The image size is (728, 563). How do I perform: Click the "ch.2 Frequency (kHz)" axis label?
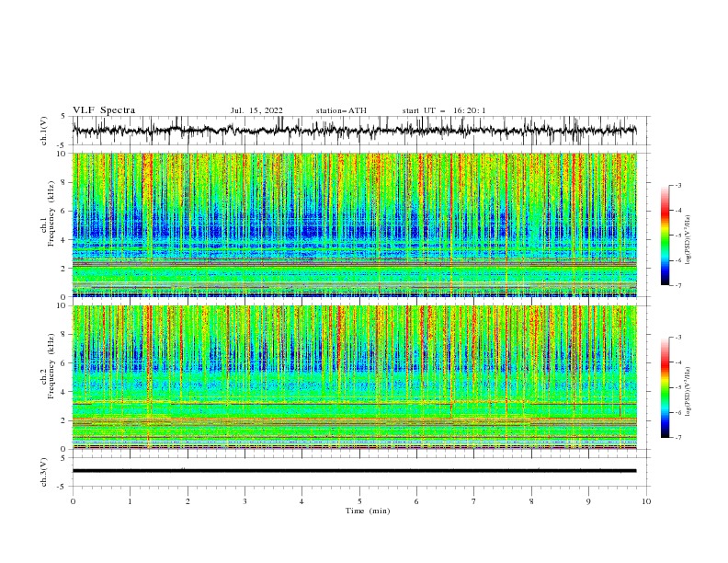click(48, 365)
